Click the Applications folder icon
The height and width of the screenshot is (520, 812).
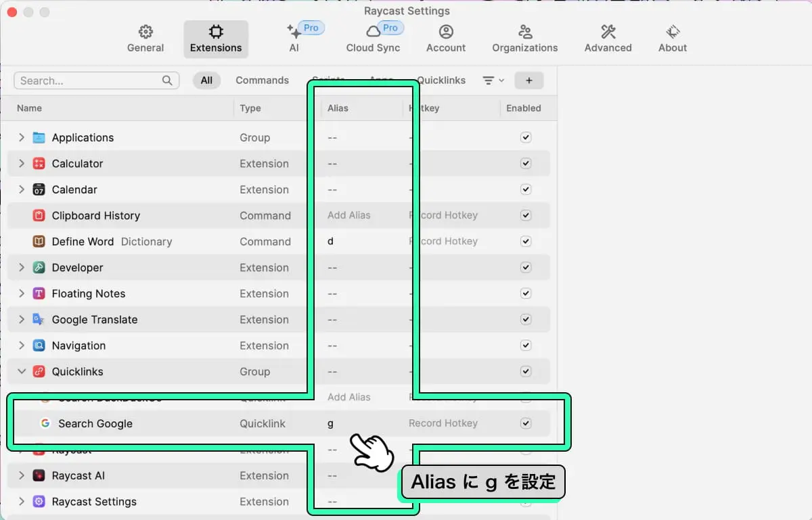39,137
